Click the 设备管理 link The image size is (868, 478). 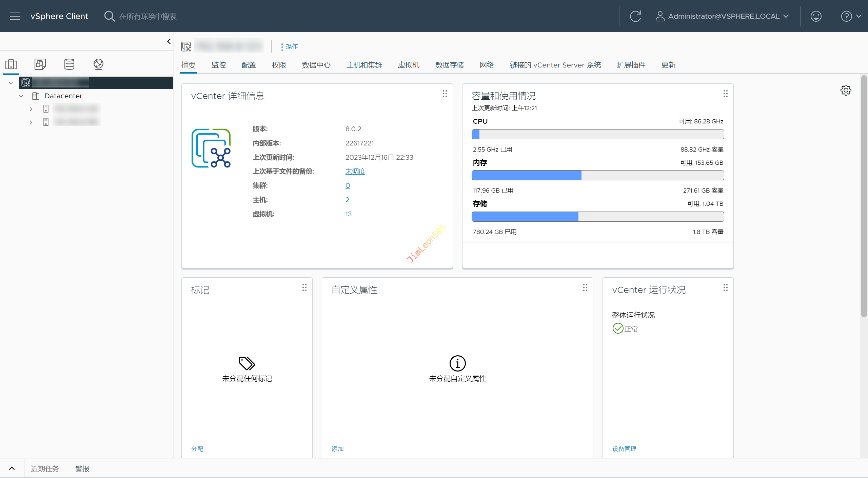624,449
